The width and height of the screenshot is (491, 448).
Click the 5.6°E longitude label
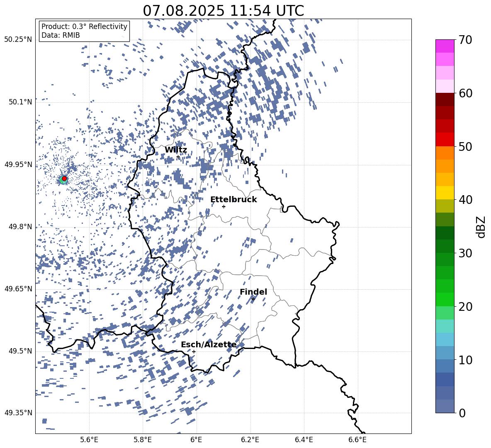[89, 440]
